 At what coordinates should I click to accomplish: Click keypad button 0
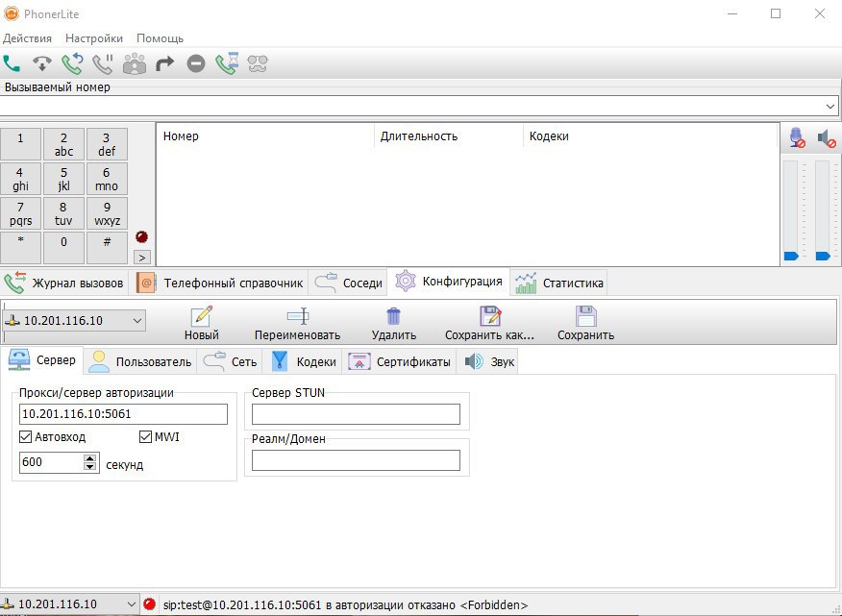pos(63,248)
